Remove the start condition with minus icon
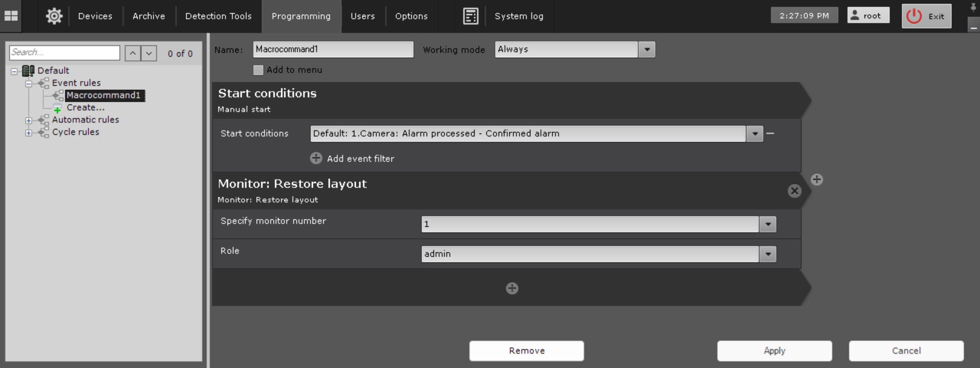The image size is (980, 368). pyautogui.click(x=770, y=133)
